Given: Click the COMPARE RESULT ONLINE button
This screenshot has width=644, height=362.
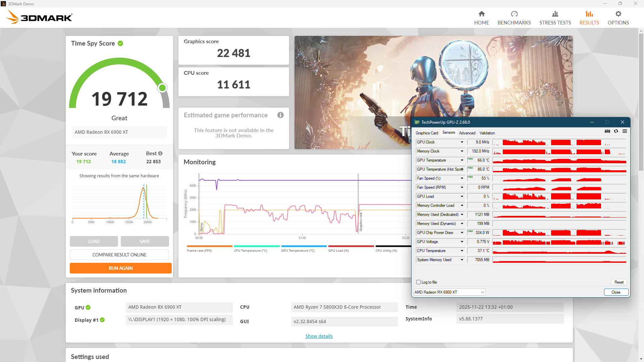Looking at the screenshot, I should [119, 255].
